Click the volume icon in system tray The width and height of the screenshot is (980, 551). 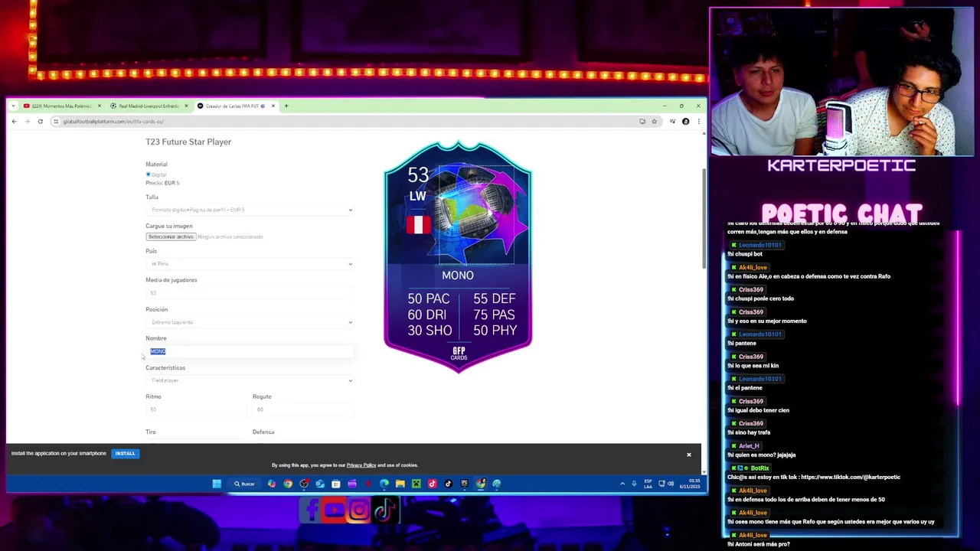pos(671,484)
